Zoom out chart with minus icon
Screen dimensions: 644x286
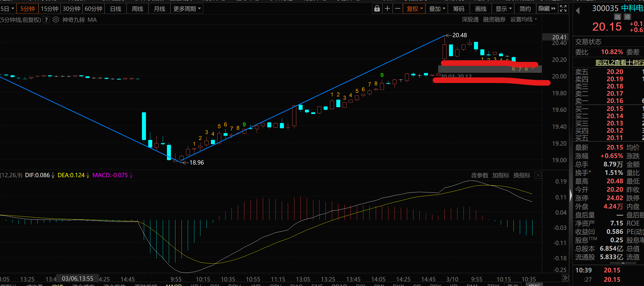point(398,9)
